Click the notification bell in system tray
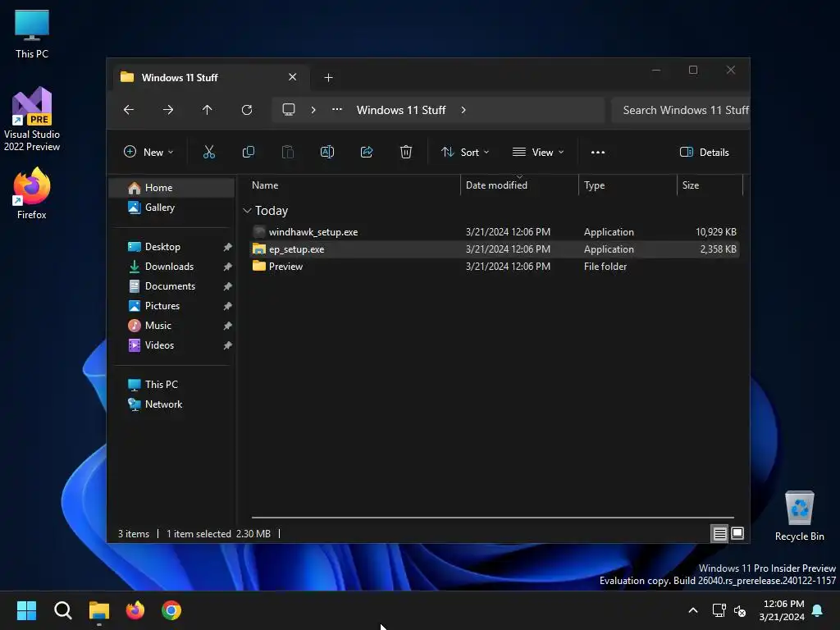The image size is (840, 630). [x=818, y=610]
